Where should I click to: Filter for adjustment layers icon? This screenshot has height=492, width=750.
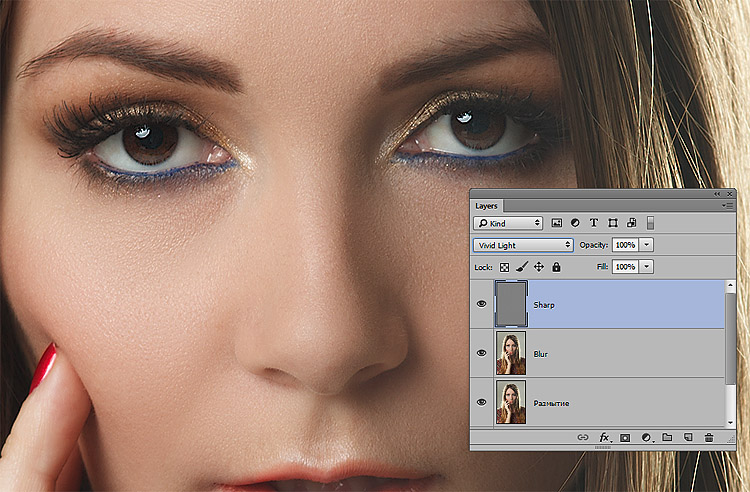tap(575, 223)
